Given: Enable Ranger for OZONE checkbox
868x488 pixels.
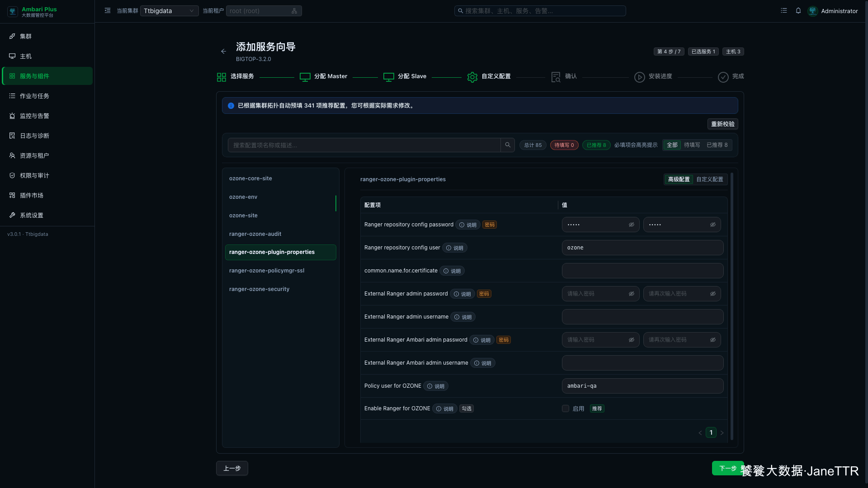Looking at the screenshot, I should tap(566, 408).
